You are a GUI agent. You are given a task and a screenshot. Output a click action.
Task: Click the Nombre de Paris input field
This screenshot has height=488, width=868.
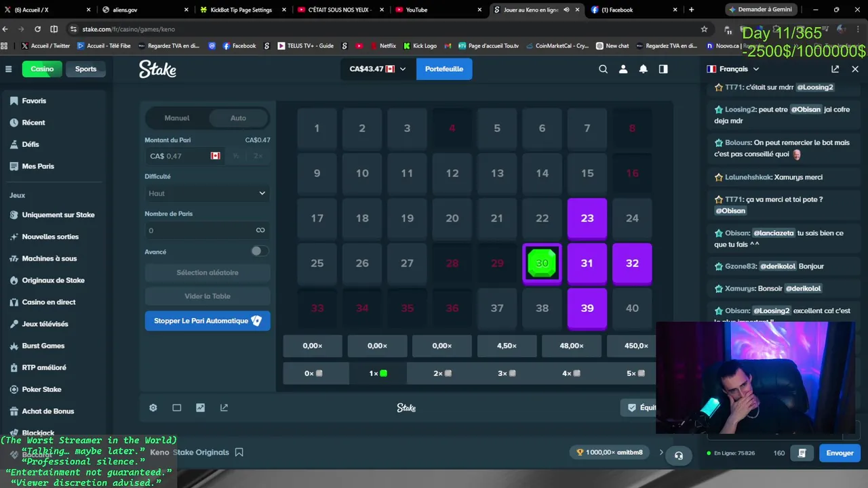208,230
